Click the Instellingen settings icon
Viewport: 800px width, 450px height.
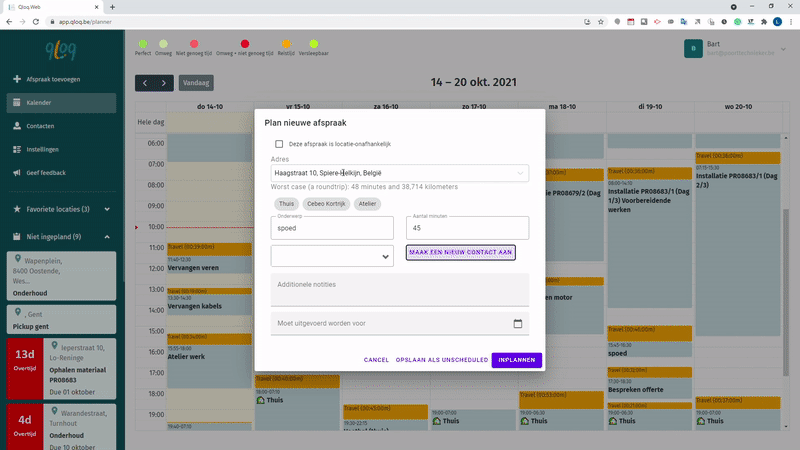pyautogui.click(x=18, y=149)
